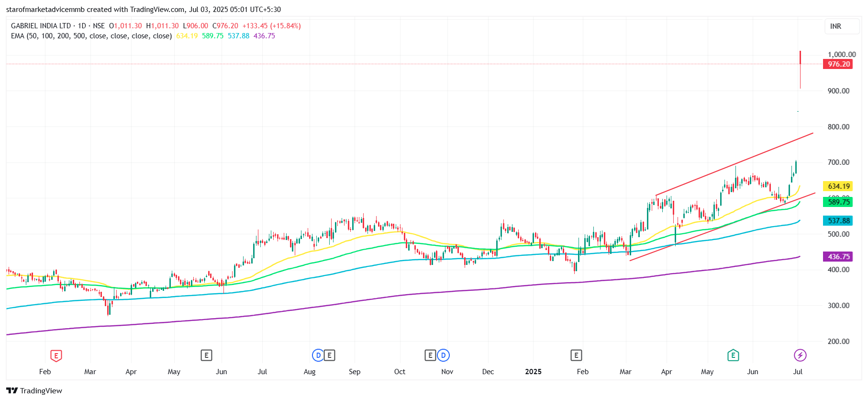Click the Dec label on time axis
The width and height of the screenshot is (868, 401).
488,372
